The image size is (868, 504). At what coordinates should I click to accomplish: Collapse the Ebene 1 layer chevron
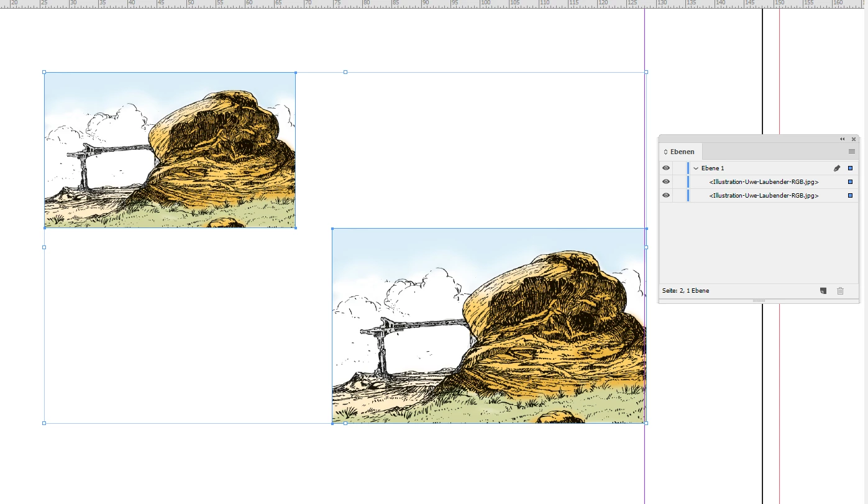click(696, 168)
